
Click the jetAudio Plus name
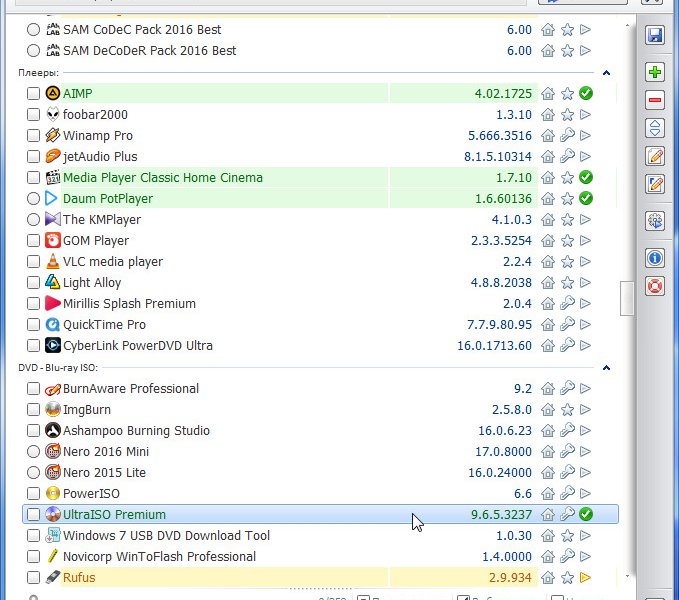click(x=100, y=157)
